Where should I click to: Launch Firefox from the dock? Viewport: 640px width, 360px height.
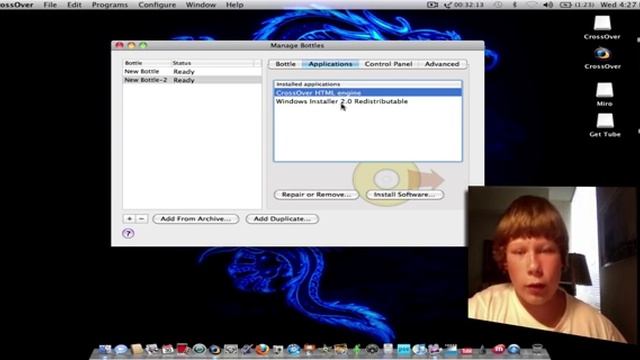(x=262, y=349)
